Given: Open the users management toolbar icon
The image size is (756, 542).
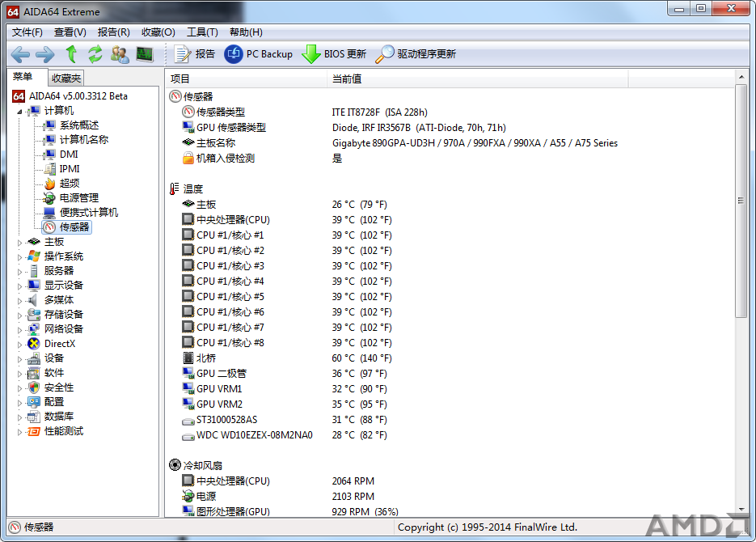Looking at the screenshot, I should [120, 54].
